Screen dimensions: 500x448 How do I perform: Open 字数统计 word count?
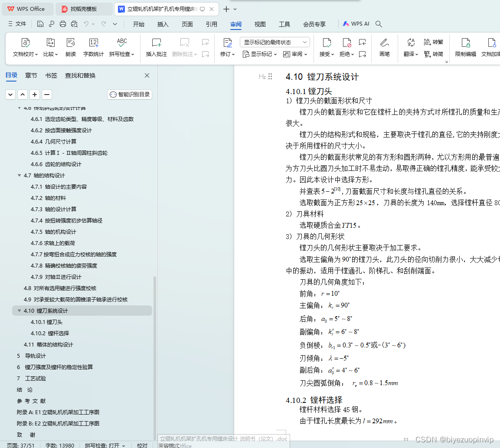point(93,47)
